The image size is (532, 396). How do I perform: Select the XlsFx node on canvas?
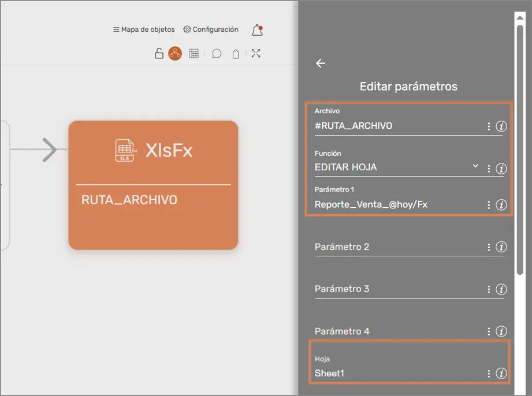(153, 185)
